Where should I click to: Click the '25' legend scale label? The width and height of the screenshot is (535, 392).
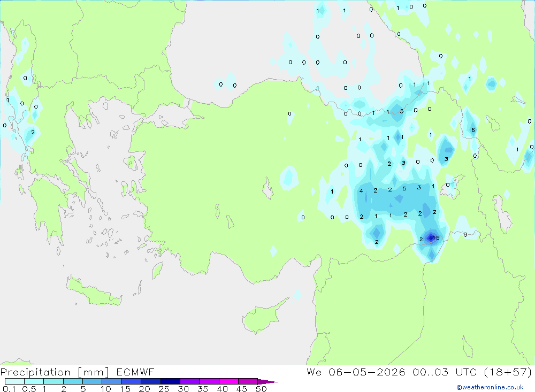pyautogui.click(x=164, y=389)
